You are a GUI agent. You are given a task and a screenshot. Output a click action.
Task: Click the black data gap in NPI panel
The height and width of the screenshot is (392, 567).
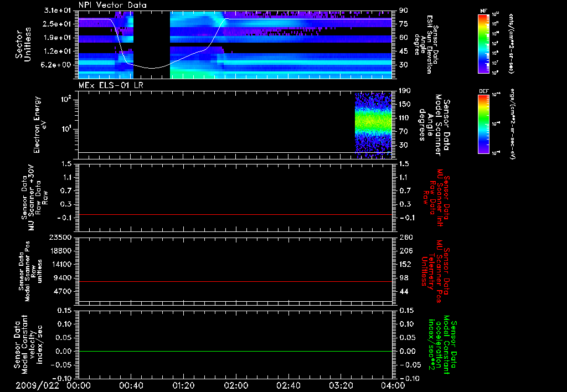[152, 45]
